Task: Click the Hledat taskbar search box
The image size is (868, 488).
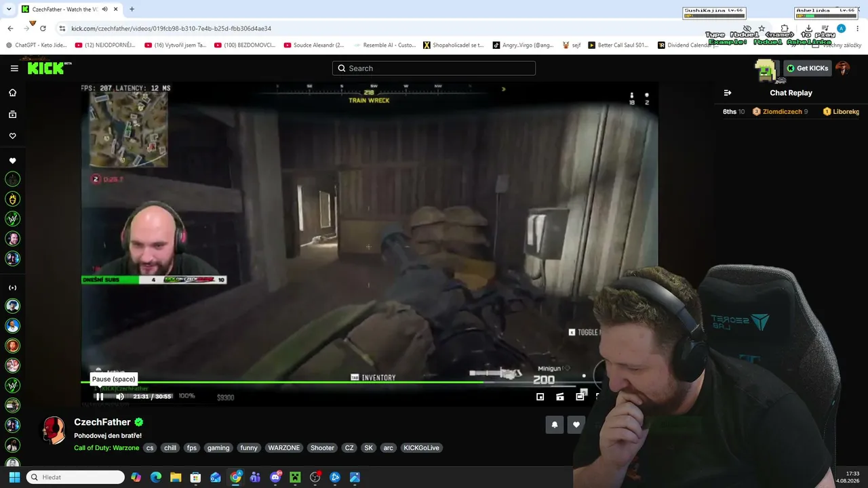Action: coord(76,477)
